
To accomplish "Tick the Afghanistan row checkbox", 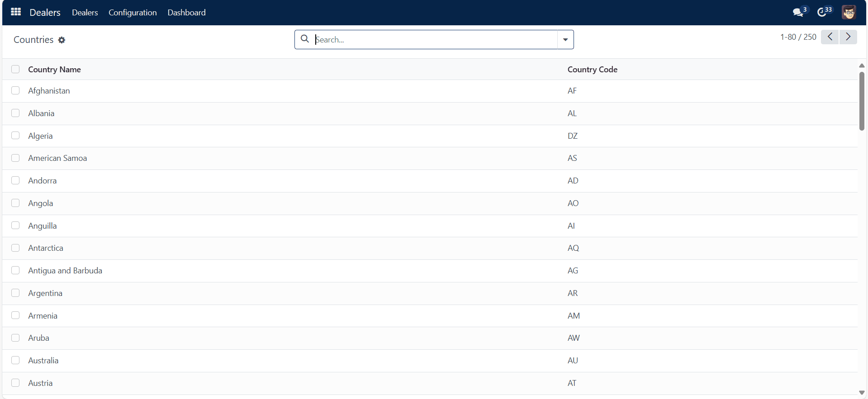I will pyautogui.click(x=15, y=90).
